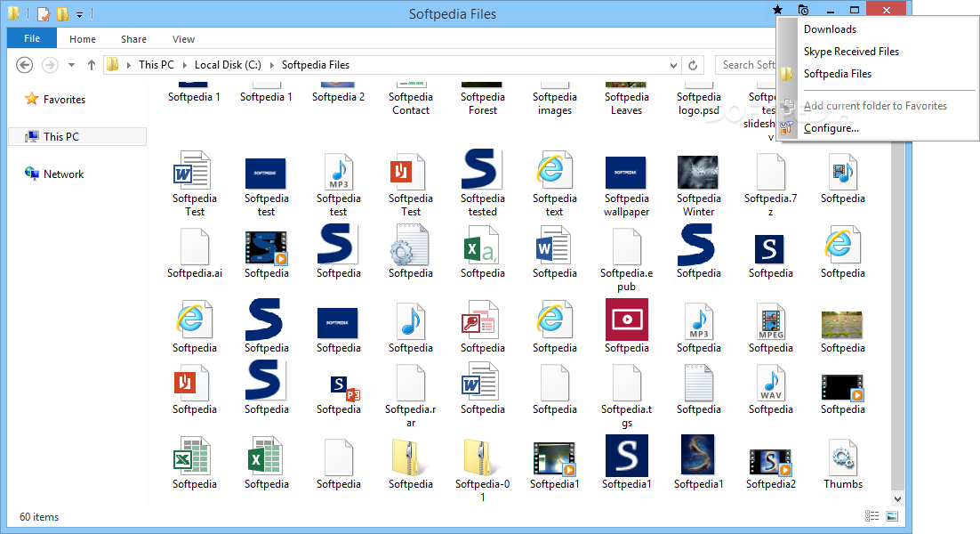Click the Up arrow to parent folder
This screenshot has width=980, height=534.
coord(92,65)
